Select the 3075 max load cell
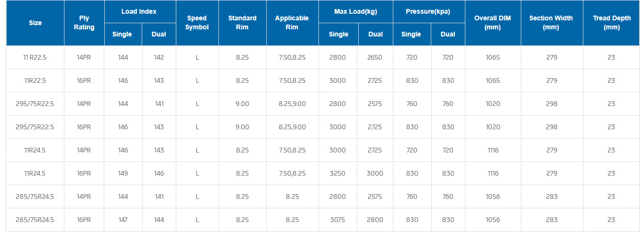Viewport: 644px width, 232px height. [x=338, y=220]
